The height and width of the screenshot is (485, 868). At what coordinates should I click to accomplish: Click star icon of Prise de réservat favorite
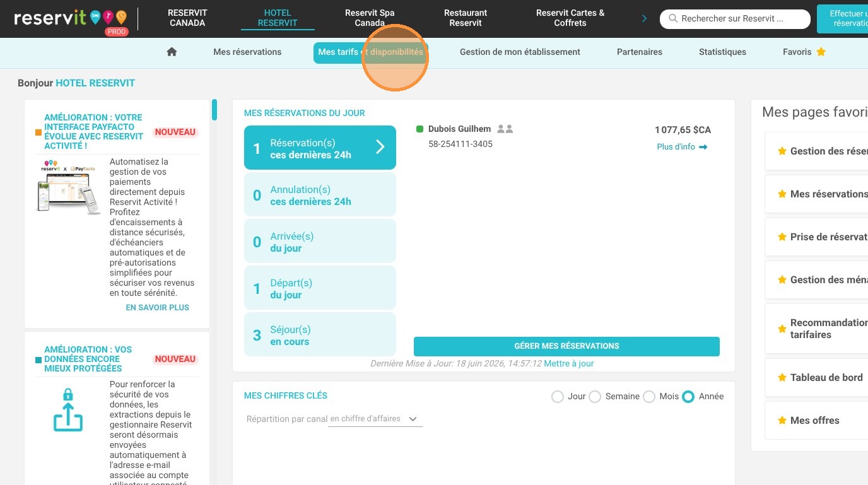pos(782,237)
